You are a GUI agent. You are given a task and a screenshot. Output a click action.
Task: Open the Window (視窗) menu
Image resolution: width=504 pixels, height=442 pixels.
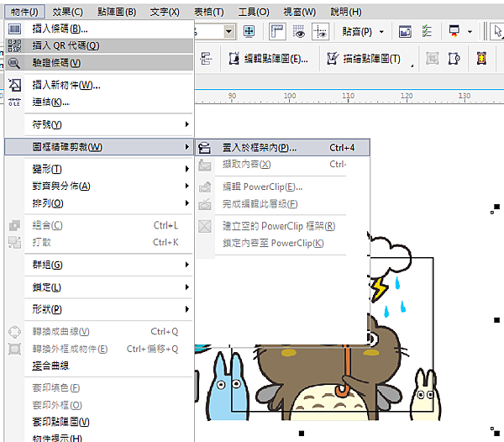300,13
